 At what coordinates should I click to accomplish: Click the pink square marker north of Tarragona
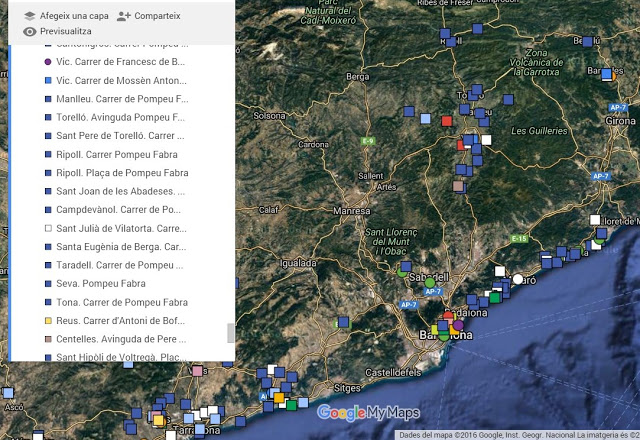[x=198, y=371]
